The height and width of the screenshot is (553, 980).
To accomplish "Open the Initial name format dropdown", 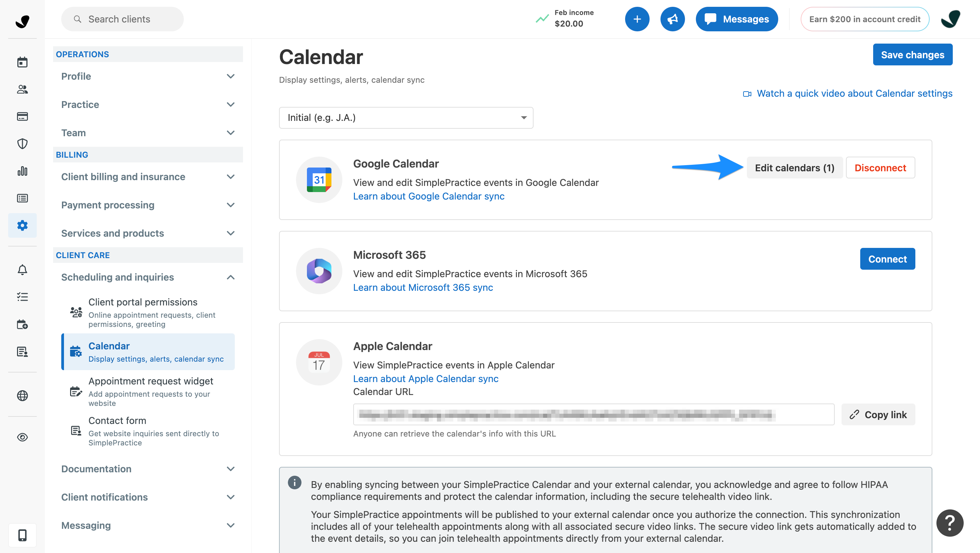I will (406, 117).
